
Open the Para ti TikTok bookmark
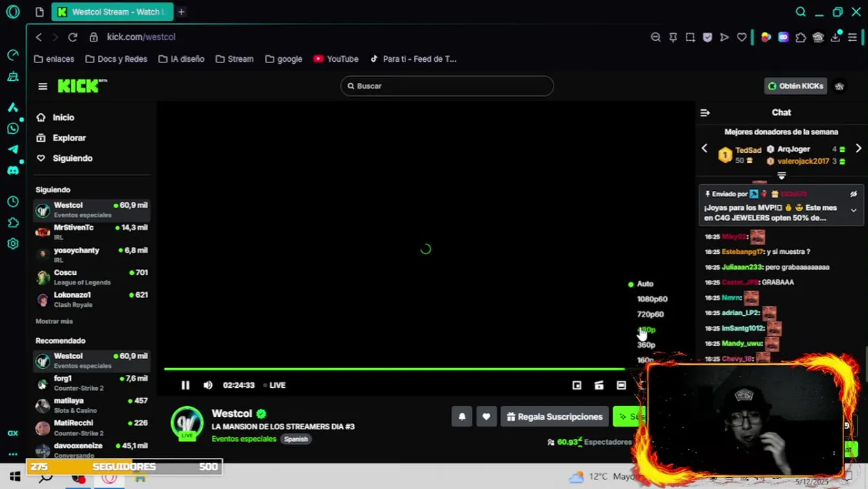412,59
